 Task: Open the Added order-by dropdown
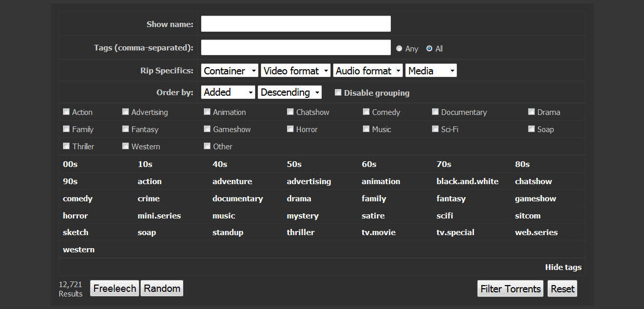click(228, 92)
